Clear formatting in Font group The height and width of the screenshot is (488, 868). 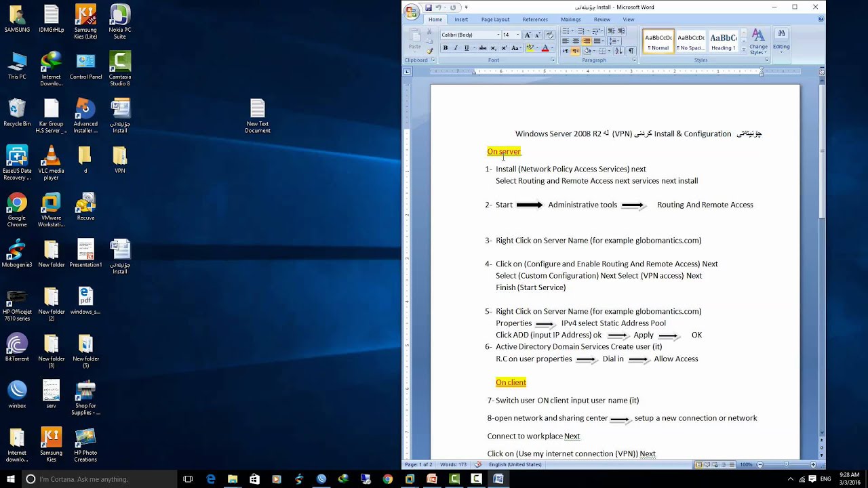[x=550, y=35]
